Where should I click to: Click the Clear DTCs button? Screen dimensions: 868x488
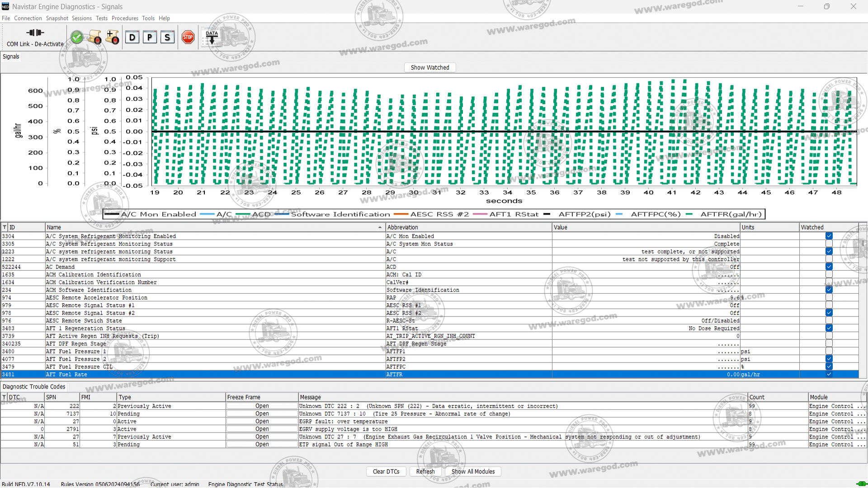(x=386, y=471)
